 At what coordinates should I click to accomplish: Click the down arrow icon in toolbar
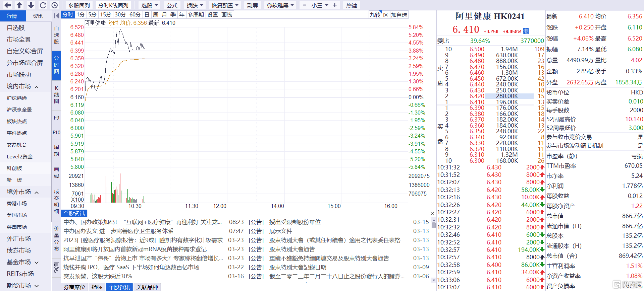coord(31,5)
